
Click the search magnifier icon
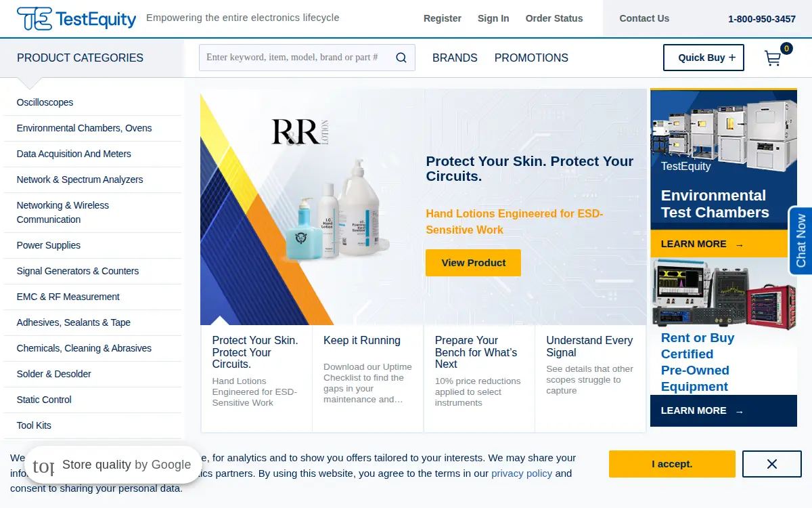pos(401,58)
